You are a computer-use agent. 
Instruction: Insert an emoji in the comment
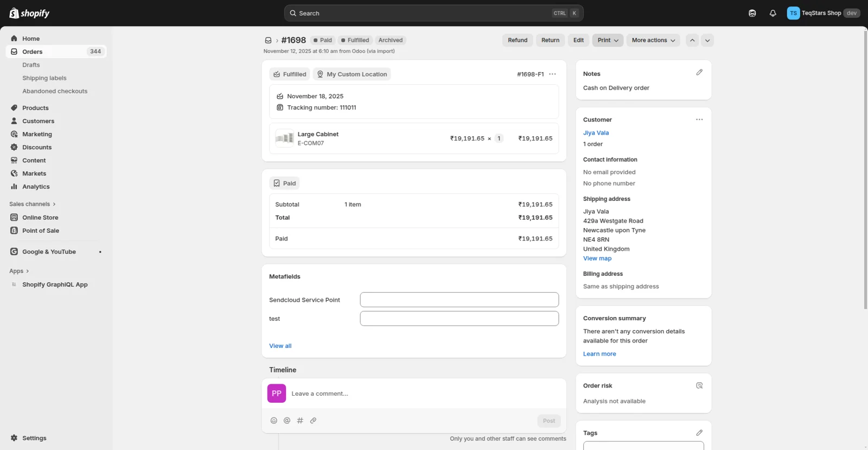coord(274,421)
